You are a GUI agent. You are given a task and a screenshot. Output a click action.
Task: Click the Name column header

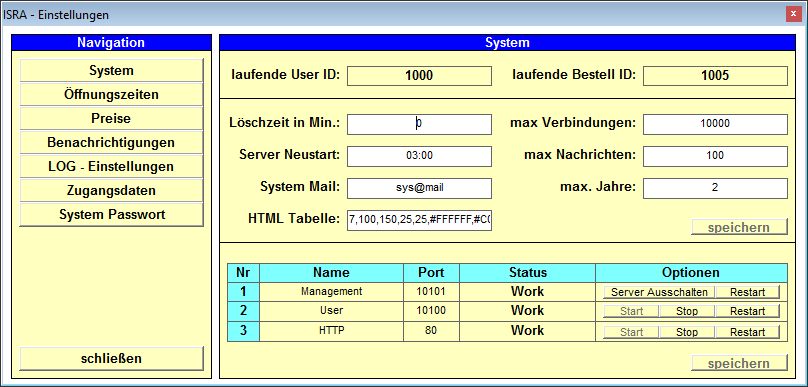331,273
